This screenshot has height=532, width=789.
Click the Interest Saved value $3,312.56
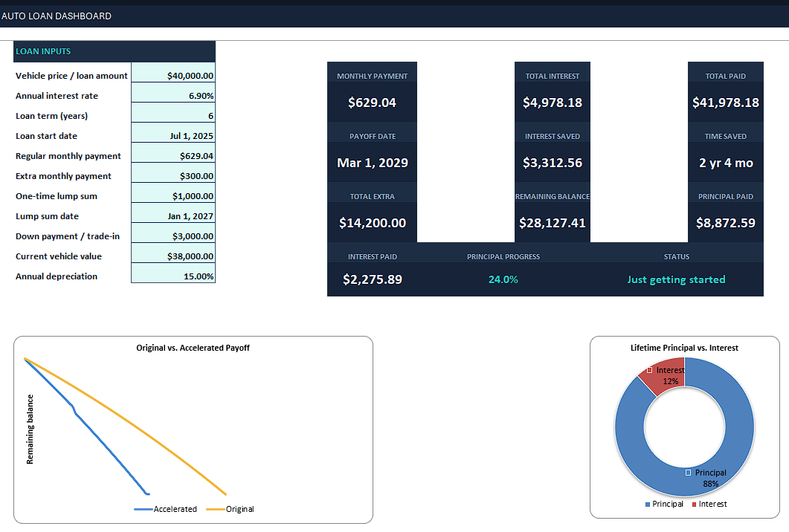point(553,163)
